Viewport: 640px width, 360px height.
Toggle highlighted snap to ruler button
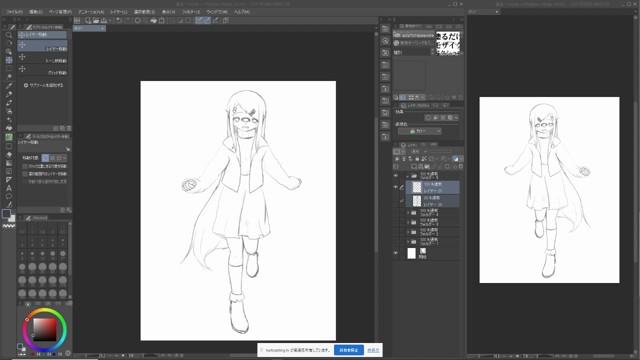tap(200, 20)
